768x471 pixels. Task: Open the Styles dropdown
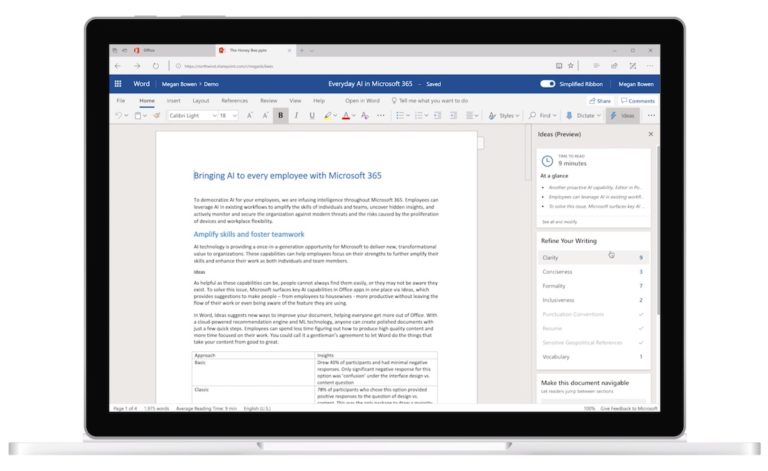point(504,116)
